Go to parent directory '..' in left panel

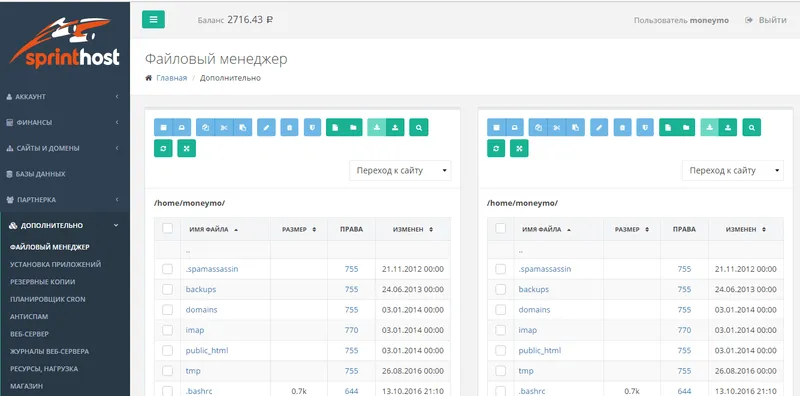click(188, 251)
